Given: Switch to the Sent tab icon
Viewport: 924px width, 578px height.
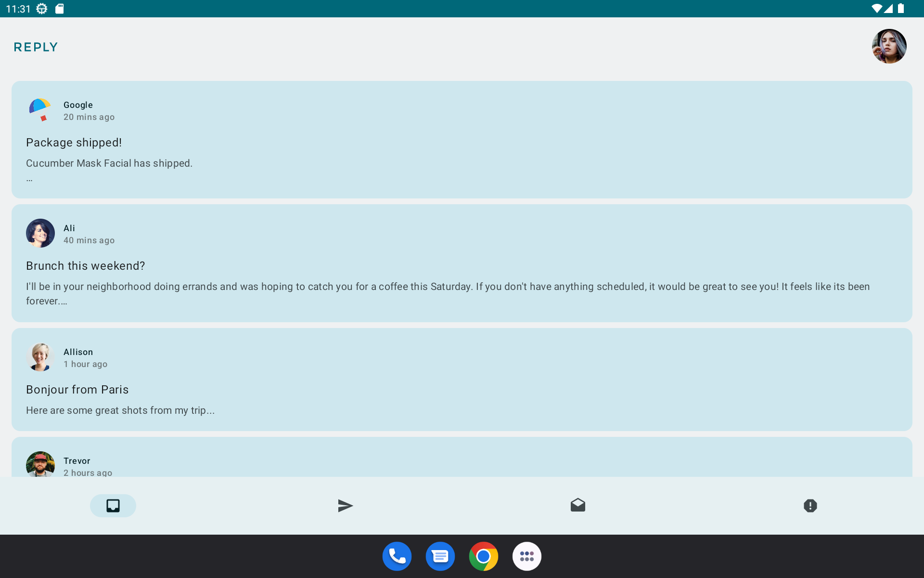Looking at the screenshot, I should coord(345,505).
